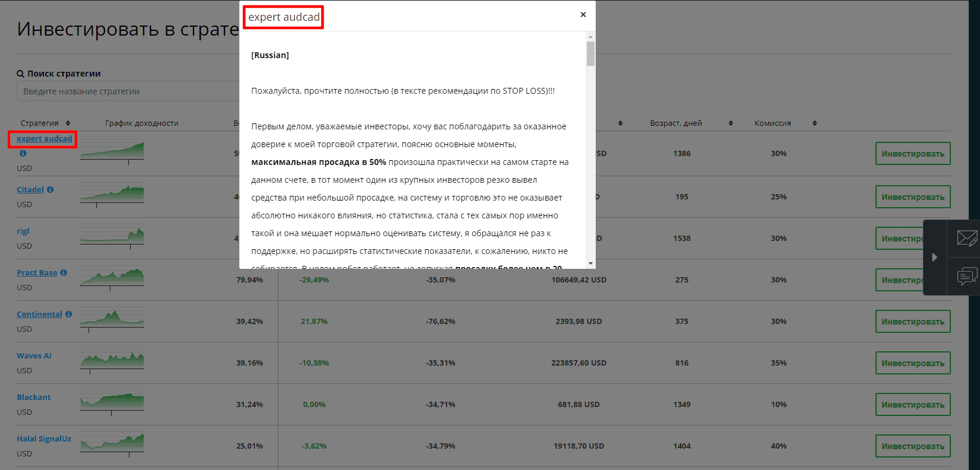Open the expert audcad strategy link

44,139
